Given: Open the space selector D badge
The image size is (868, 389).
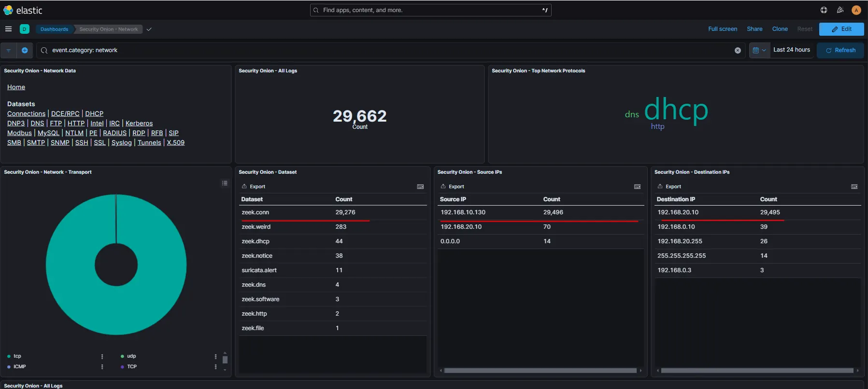Looking at the screenshot, I should (24, 29).
